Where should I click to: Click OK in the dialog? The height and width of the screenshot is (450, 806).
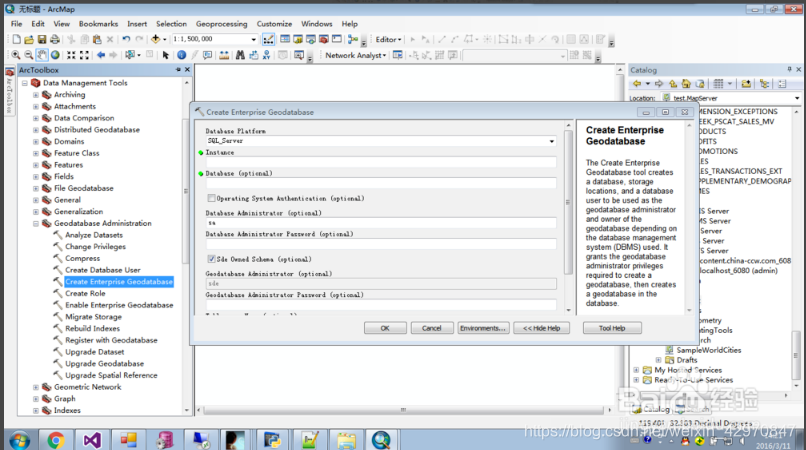tap(385, 328)
